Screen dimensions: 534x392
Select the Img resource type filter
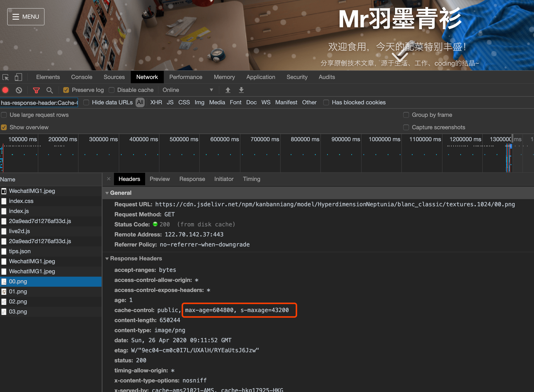click(199, 102)
